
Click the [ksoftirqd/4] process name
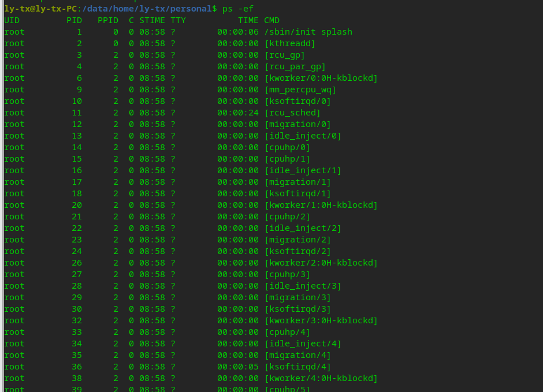tap(298, 367)
